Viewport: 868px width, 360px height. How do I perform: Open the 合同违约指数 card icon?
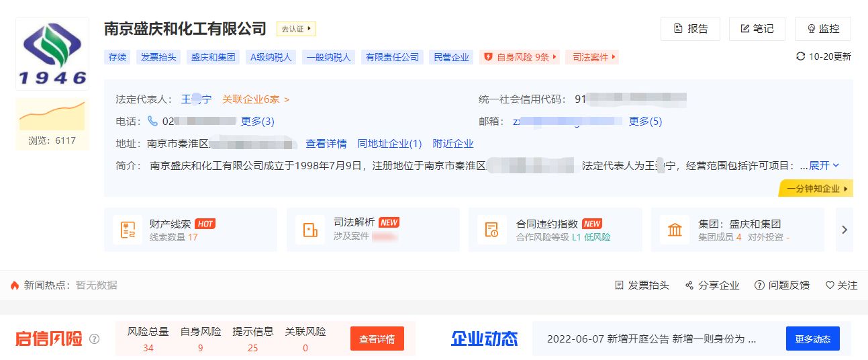[493, 230]
